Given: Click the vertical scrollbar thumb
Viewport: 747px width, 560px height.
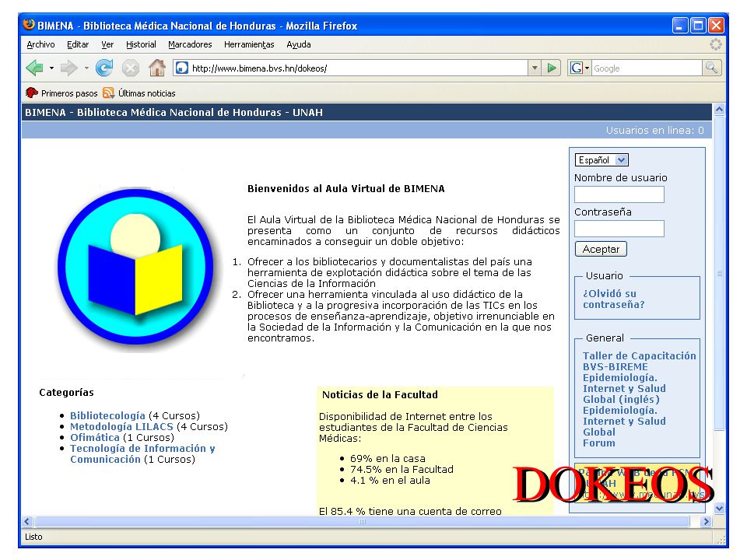Looking at the screenshot, I should point(719,273).
